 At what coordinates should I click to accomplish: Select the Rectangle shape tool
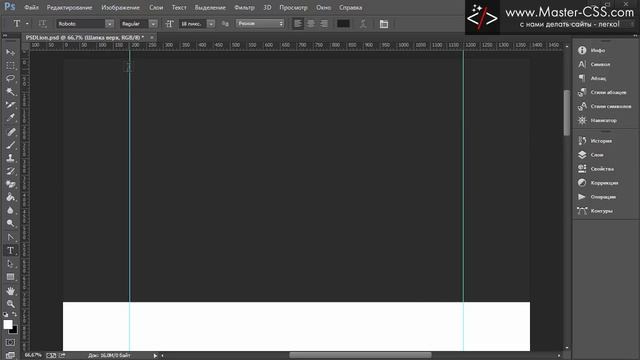pos(11,277)
